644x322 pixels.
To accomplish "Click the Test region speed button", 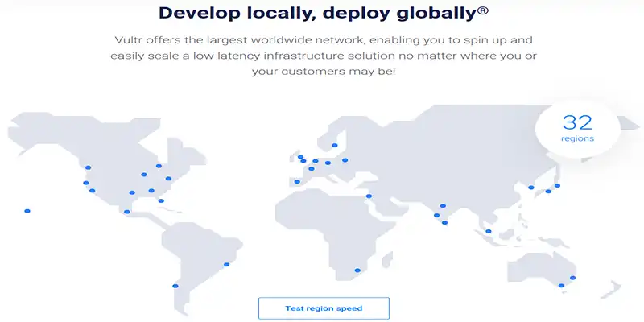I will [x=324, y=308].
